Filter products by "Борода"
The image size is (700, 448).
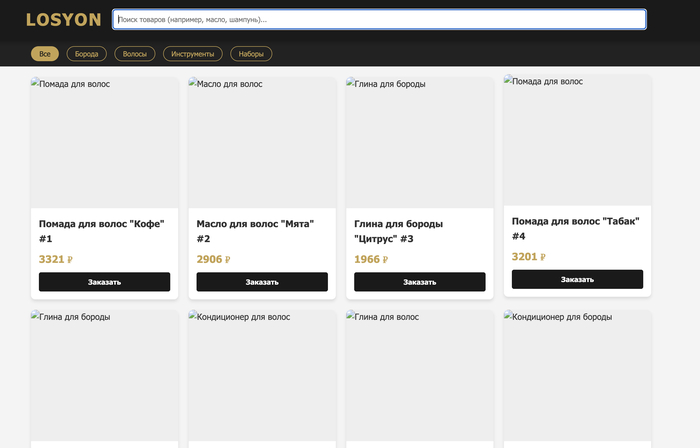(87, 54)
